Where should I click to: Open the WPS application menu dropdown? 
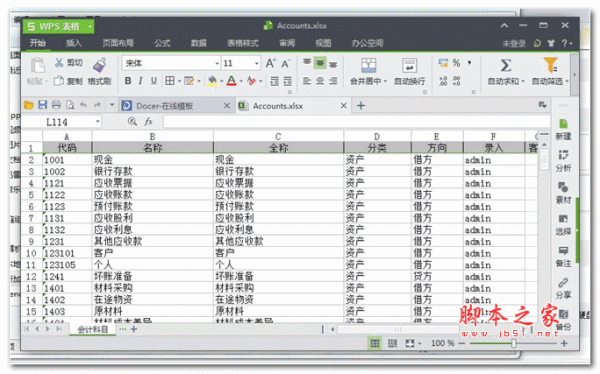[x=90, y=26]
